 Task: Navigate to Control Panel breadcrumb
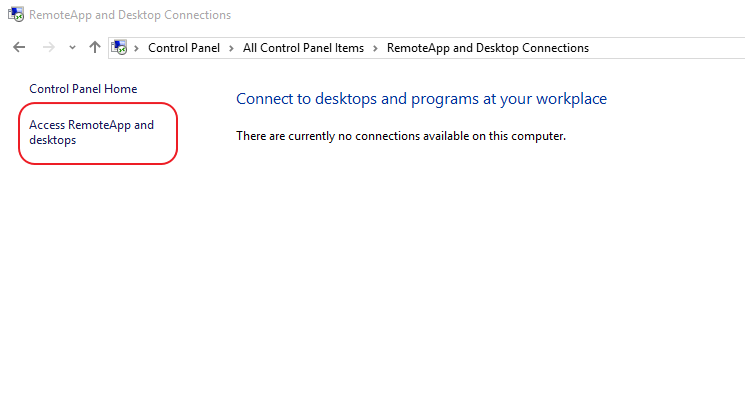tap(183, 48)
